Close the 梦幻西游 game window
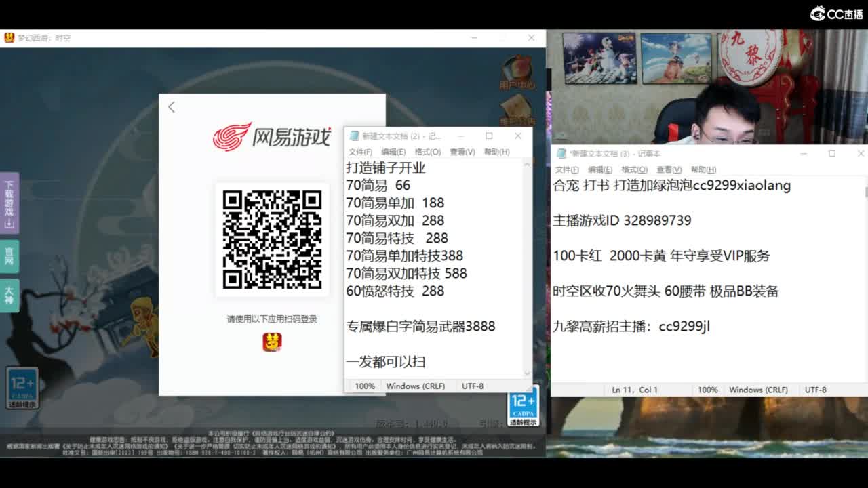Viewport: 868px width, 488px height. pyautogui.click(x=531, y=38)
